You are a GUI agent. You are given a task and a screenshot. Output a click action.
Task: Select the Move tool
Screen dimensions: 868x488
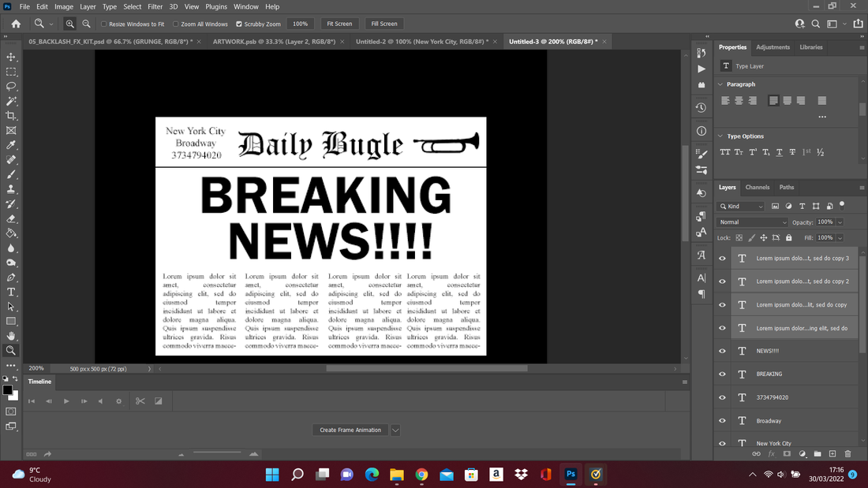[x=11, y=57]
